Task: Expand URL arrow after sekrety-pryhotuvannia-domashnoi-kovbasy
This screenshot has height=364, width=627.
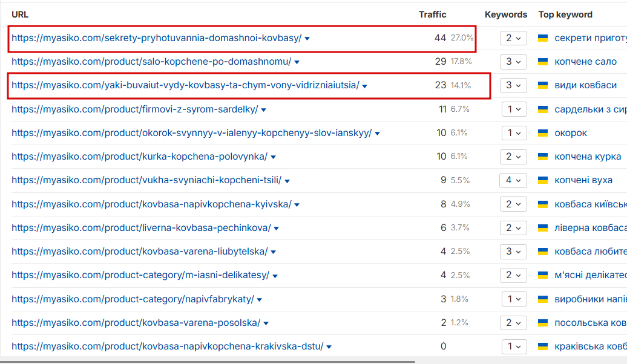Action: [x=307, y=39]
